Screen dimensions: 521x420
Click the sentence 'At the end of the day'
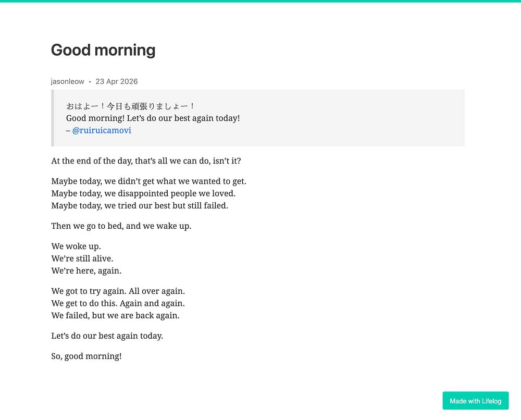[146, 161]
